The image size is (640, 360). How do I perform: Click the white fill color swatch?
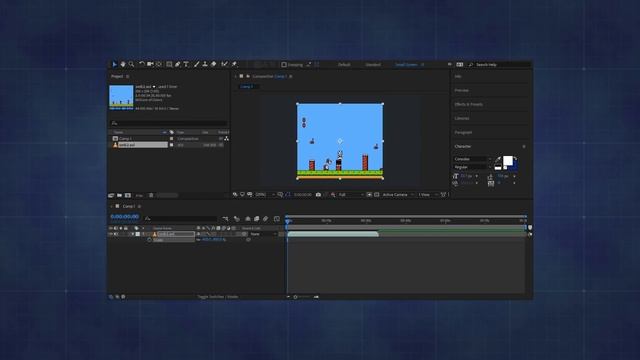coord(508,161)
